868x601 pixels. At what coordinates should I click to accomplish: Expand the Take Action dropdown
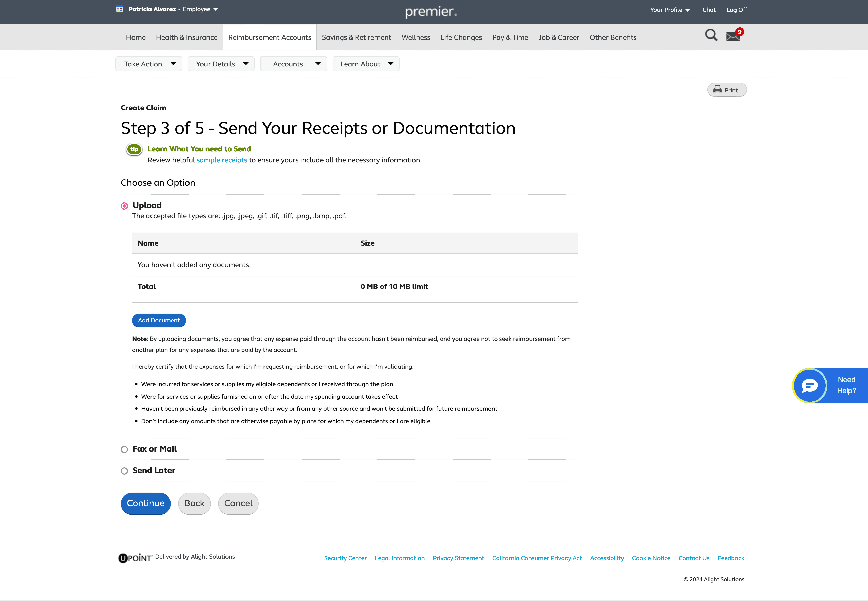149,64
